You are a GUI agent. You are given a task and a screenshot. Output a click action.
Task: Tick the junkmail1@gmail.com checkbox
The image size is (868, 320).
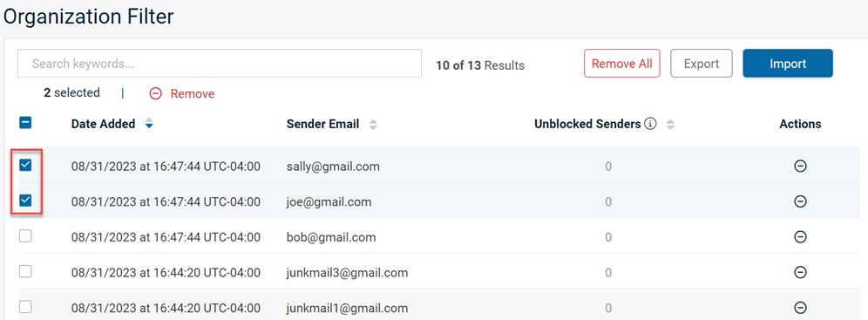25,307
